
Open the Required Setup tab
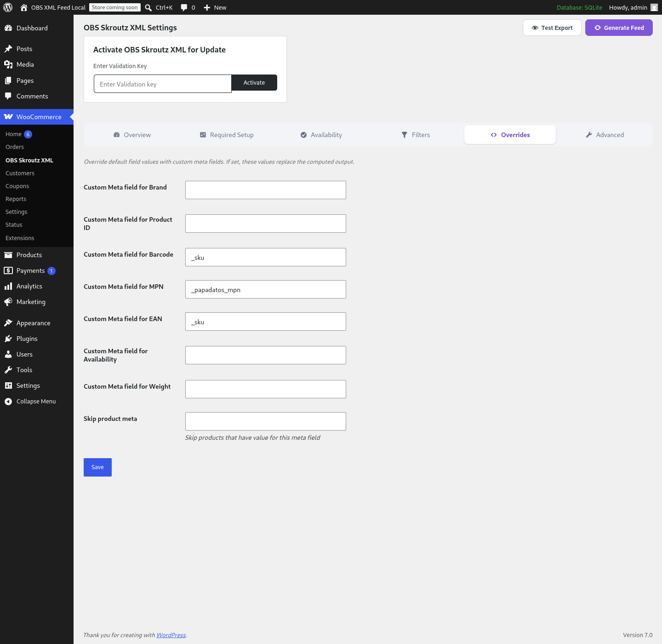[x=227, y=135]
